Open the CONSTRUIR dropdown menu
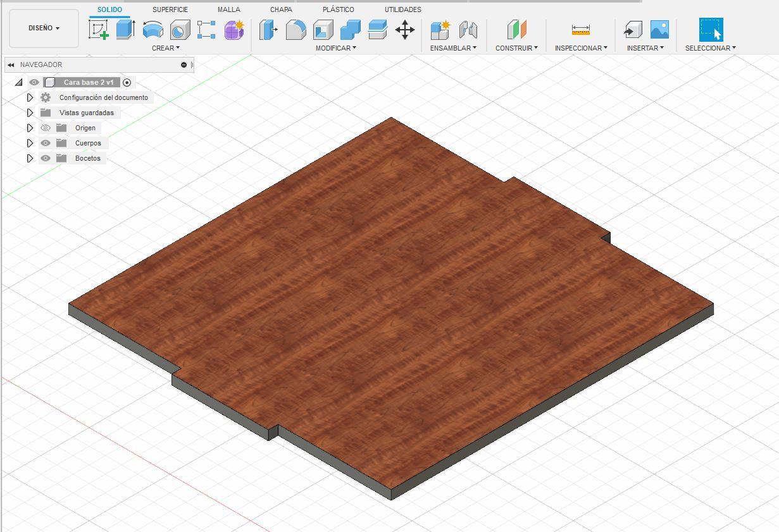Image resolution: width=779 pixels, height=532 pixels. (516, 48)
